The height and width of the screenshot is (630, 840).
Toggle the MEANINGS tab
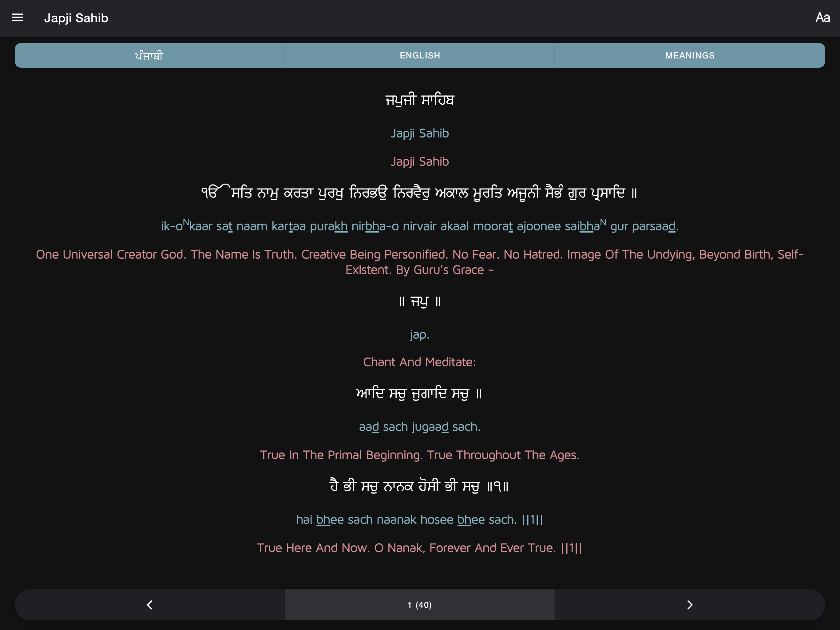(690, 55)
